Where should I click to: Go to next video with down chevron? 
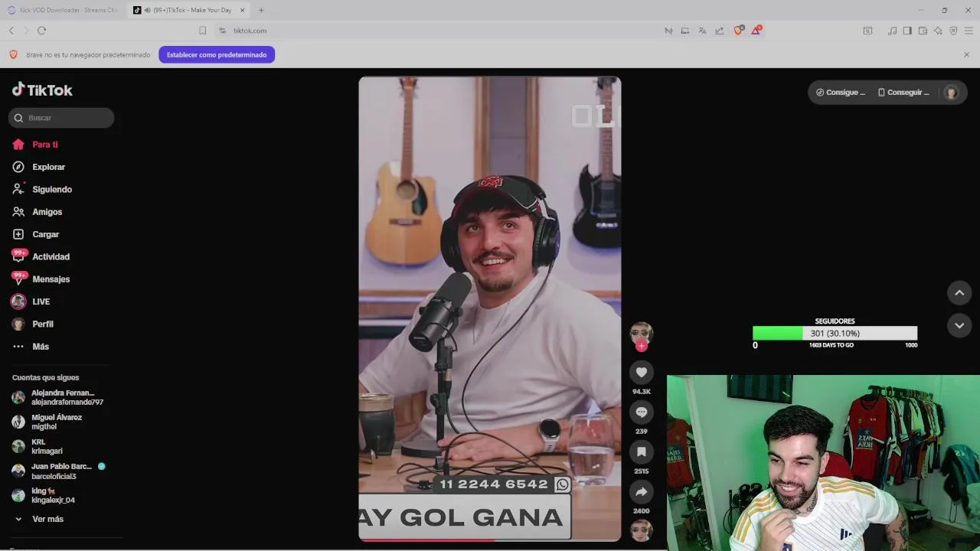pyautogui.click(x=959, y=325)
